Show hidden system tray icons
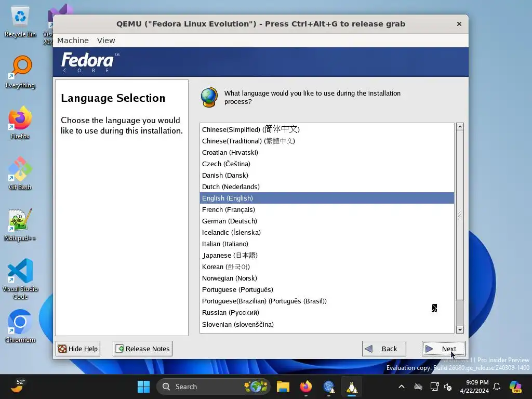 pos(402,387)
